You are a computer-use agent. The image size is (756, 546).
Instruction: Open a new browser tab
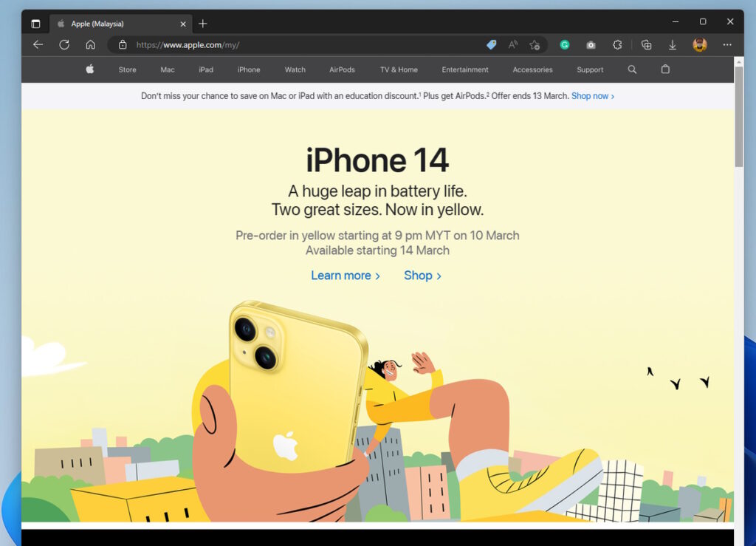pyautogui.click(x=203, y=24)
